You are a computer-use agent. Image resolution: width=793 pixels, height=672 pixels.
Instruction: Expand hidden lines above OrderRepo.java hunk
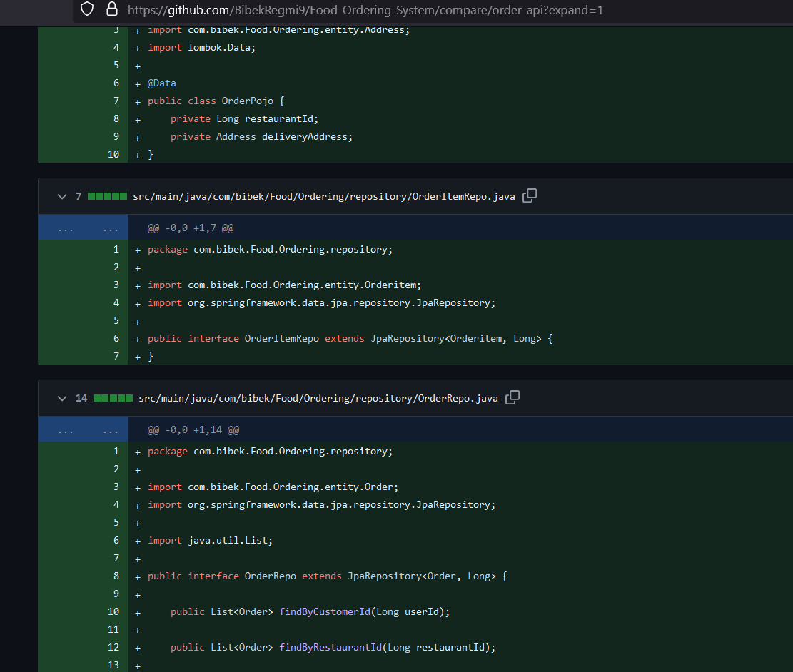click(83, 429)
